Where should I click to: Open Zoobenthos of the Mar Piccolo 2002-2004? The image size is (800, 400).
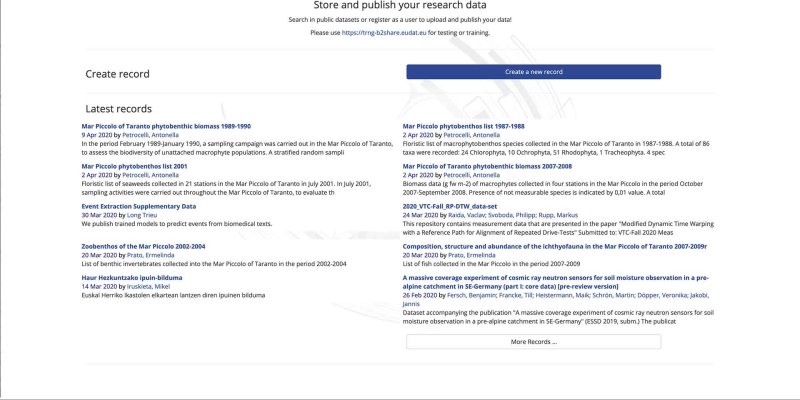[x=143, y=246]
